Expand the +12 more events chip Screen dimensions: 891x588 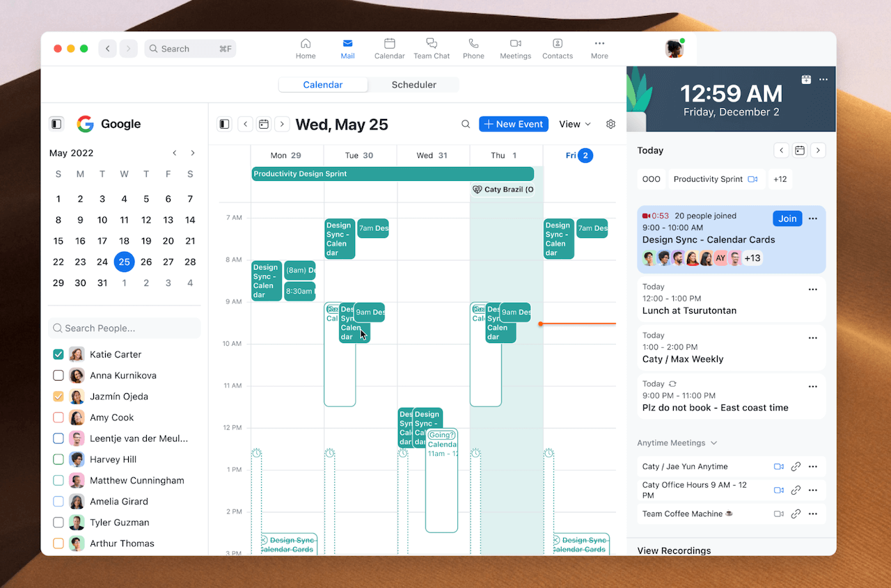[x=780, y=179]
